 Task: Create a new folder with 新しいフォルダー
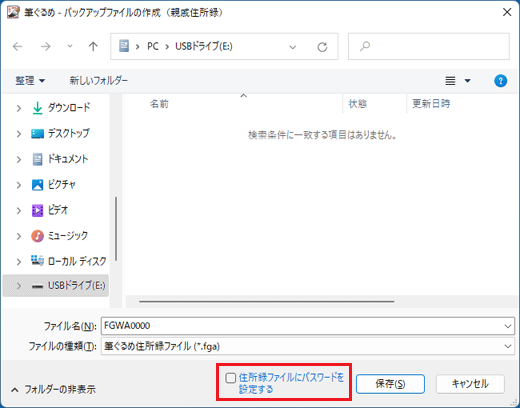coord(98,80)
